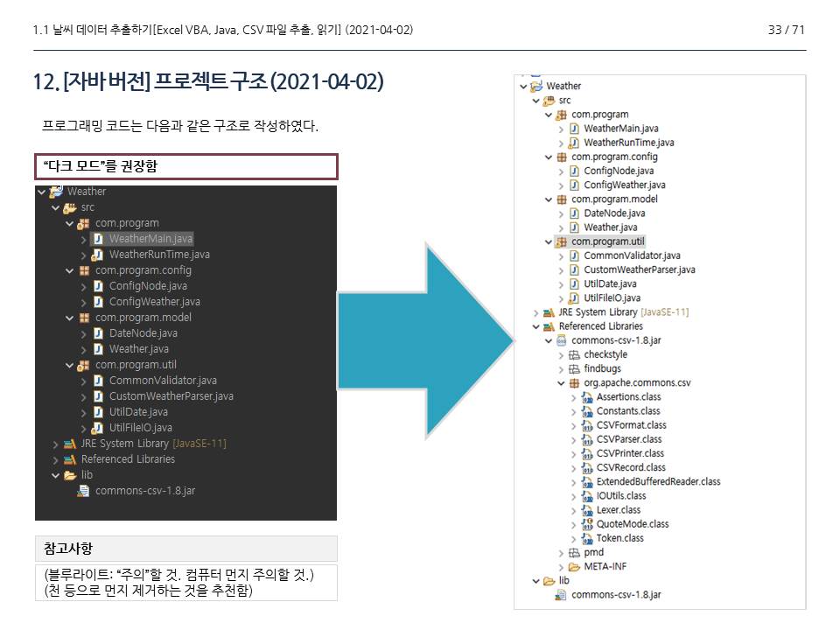Click lib folder icon in dark tree
This screenshot has width=840, height=630.
(70, 475)
